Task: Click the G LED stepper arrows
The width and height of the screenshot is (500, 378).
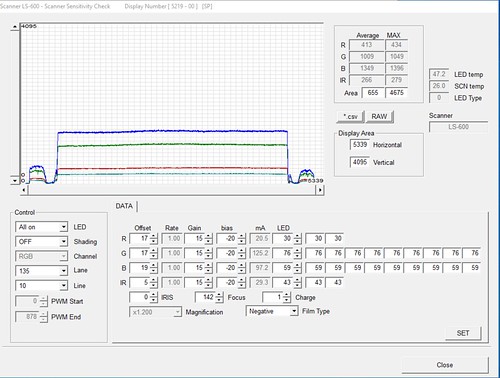Action: (297, 253)
